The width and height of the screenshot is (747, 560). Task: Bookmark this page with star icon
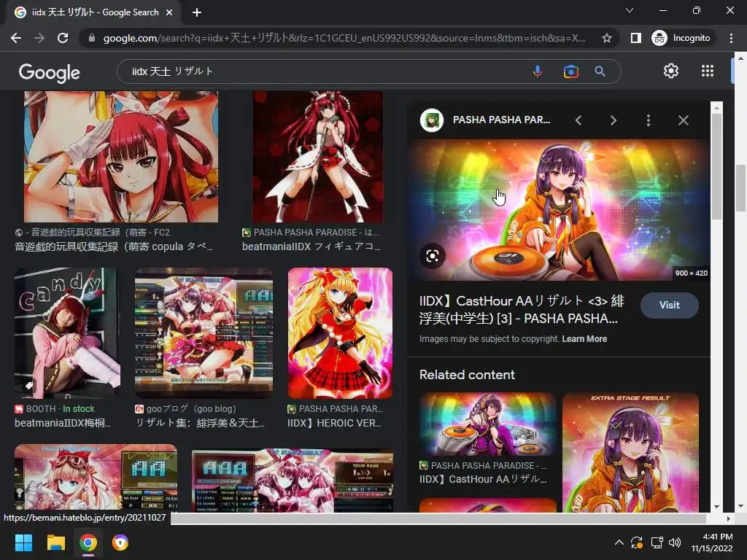[606, 38]
